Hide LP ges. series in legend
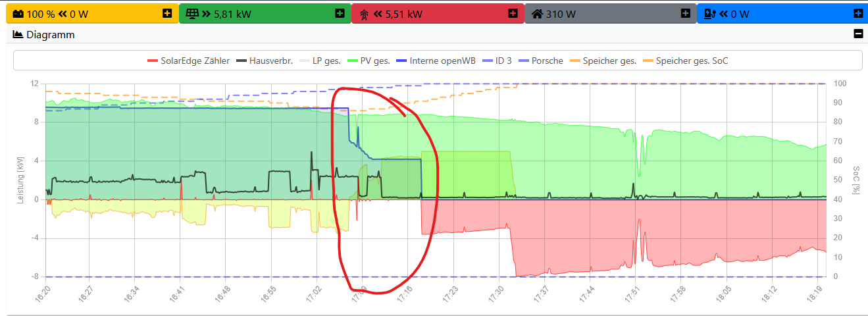 click(319, 61)
